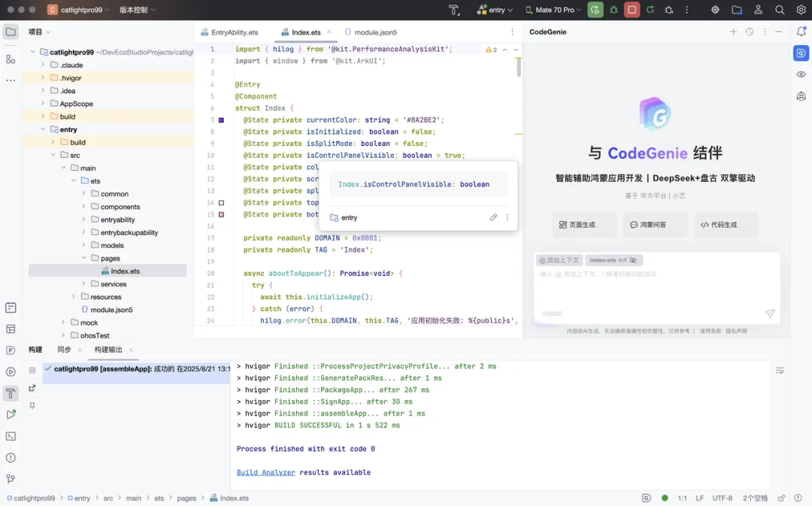Open the Build Analyzer link
The height and width of the screenshot is (506, 812).
(x=265, y=472)
